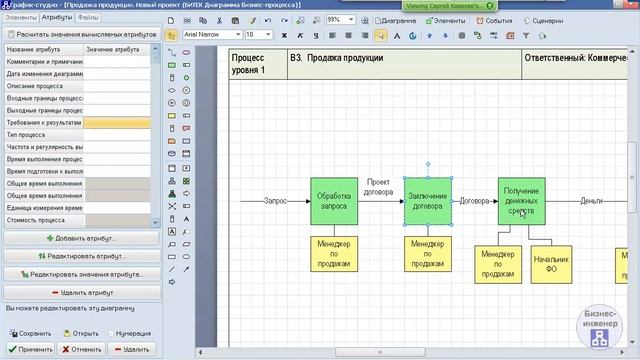640x360 pixels.
Task: Click the zoom fit icon beside zoom percentage
Action: coord(365,20)
